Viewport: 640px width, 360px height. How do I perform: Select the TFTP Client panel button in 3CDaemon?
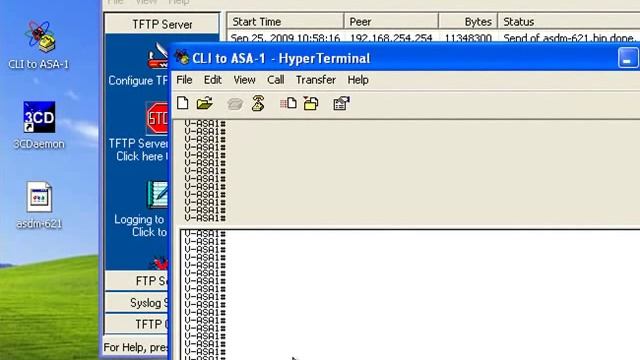[136, 324]
